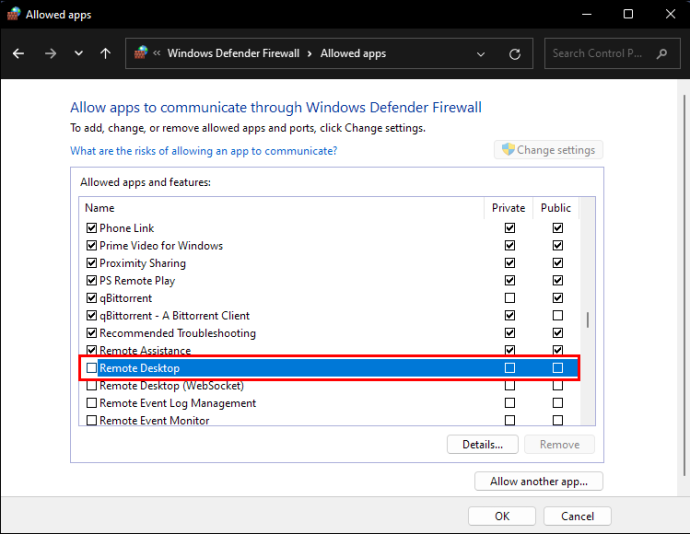The image size is (690, 534).
Task: Toggle Phone Link checkbox
Action: [92, 228]
